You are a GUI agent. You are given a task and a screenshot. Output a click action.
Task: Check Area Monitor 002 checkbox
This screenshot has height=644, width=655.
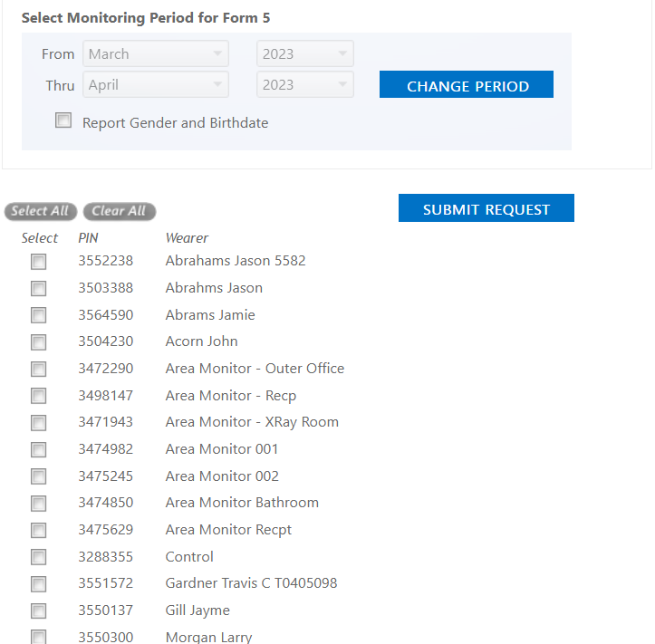(x=38, y=476)
